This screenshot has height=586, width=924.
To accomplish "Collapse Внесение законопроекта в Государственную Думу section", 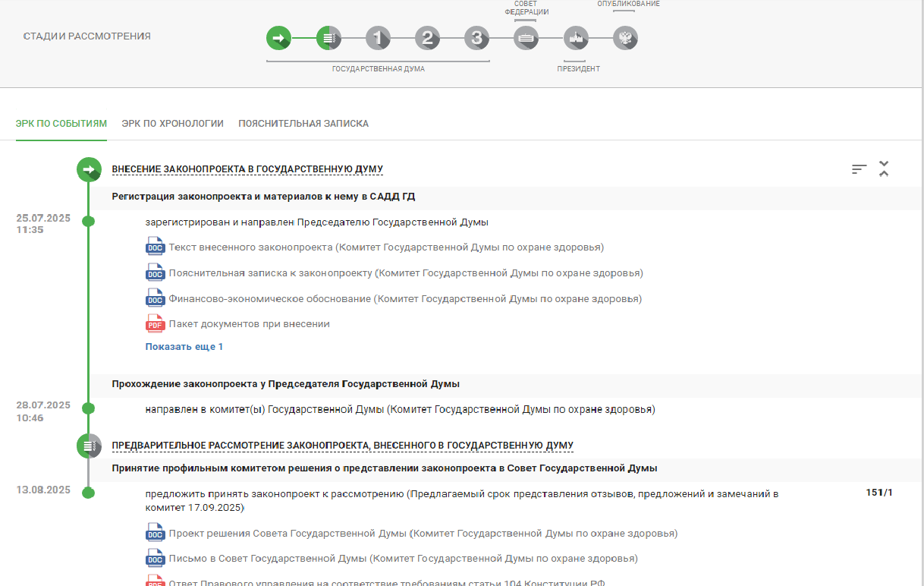I will 247,169.
